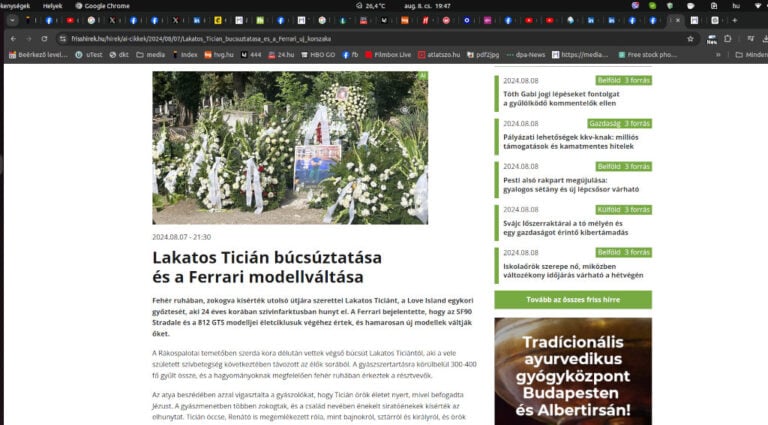Click the shield tray icon
Screen dimensions: 768x425
670,6
